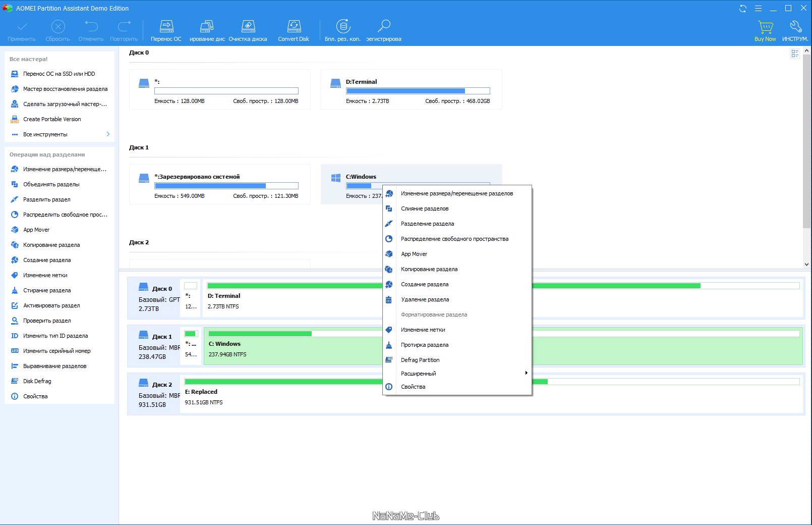Click App Mover in left sidebar
812x525 pixels.
[x=36, y=230]
